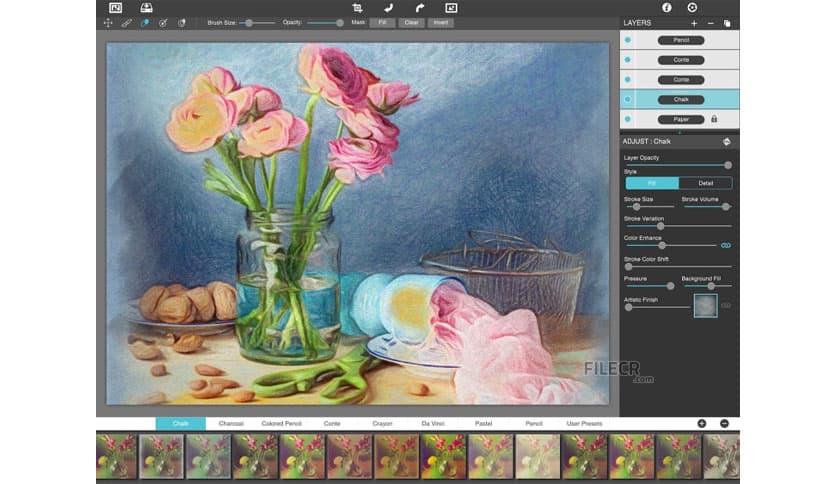The image size is (836, 484).
Task: Switch to the Chalk preset tab
Action: [181, 423]
